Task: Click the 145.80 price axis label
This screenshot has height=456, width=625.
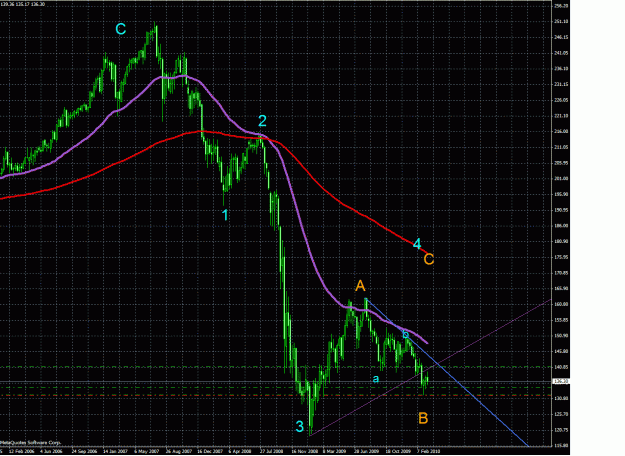Action: [x=561, y=351]
